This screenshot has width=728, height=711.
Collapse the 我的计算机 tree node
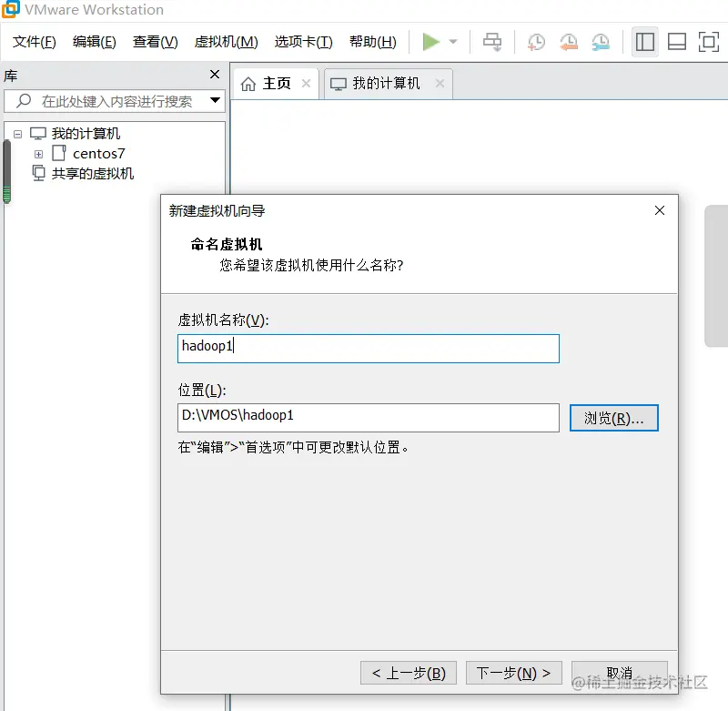pyautogui.click(x=18, y=133)
